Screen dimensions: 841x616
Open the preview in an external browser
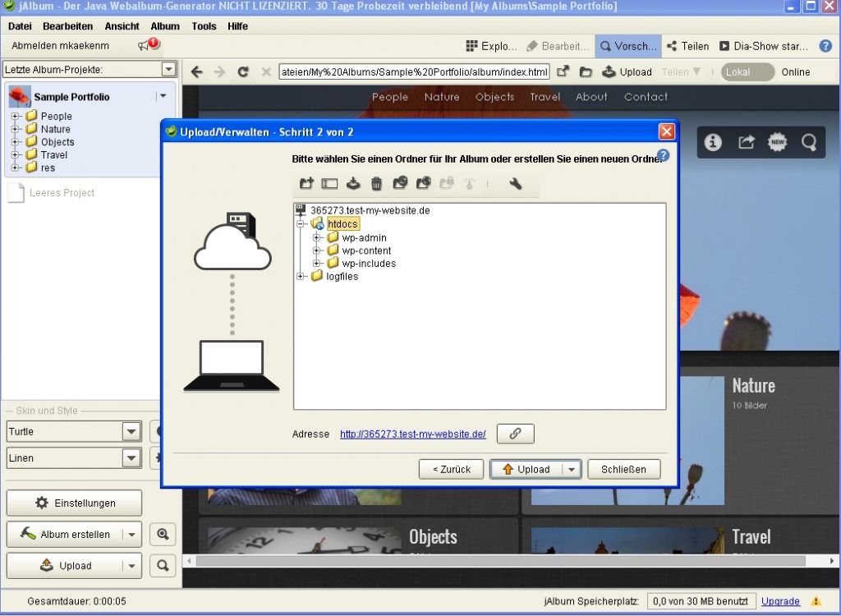pyautogui.click(x=563, y=72)
